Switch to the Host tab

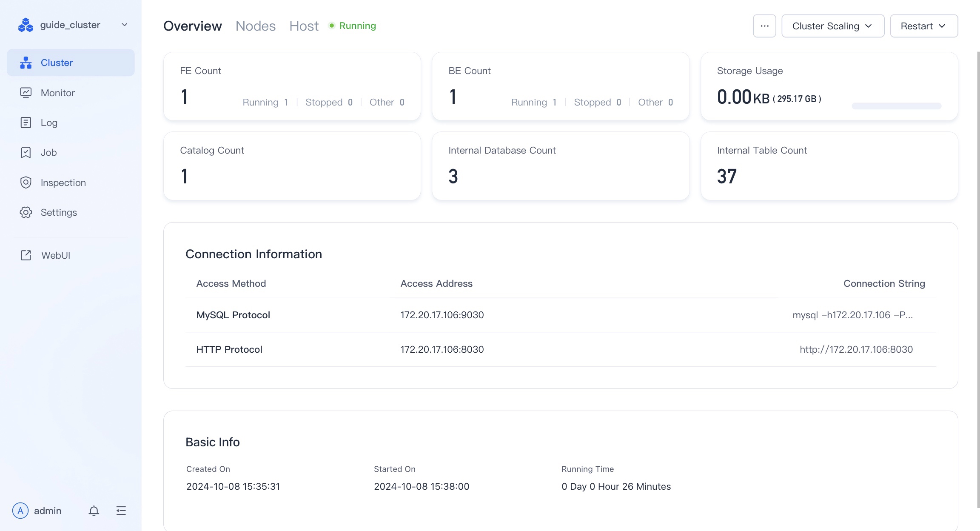(304, 26)
